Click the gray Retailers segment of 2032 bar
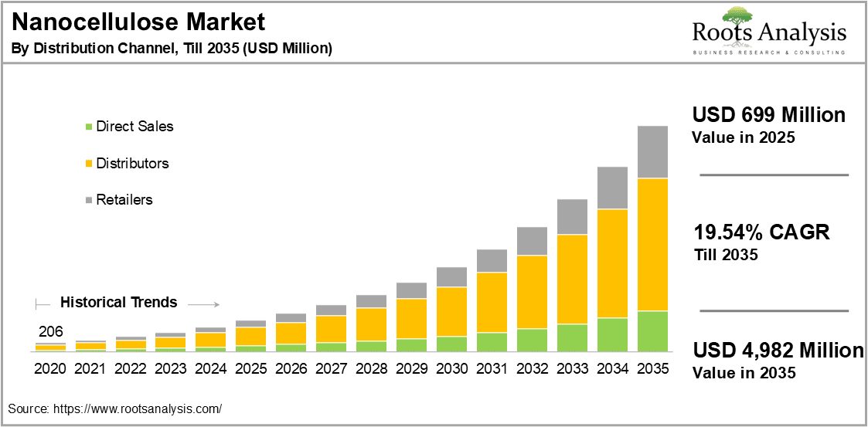868x427 pixels. (x=532, y=241)
